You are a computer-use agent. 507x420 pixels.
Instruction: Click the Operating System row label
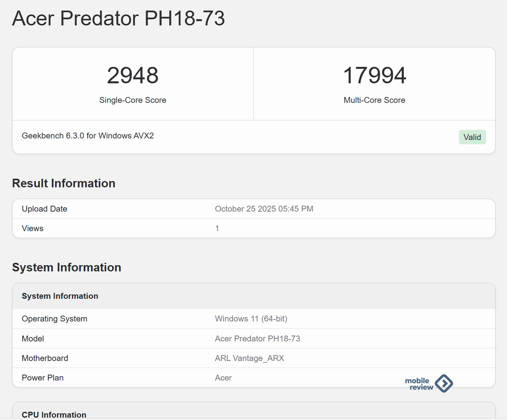click(x=54, y=319)
